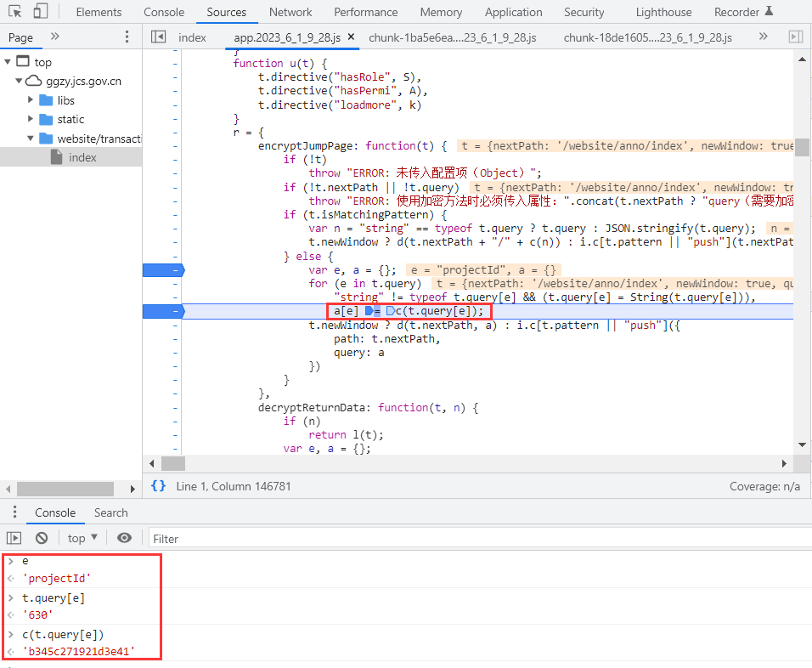812x668 pixels.
Task: Open the navigator pane options menu
Action: (127, 37)
